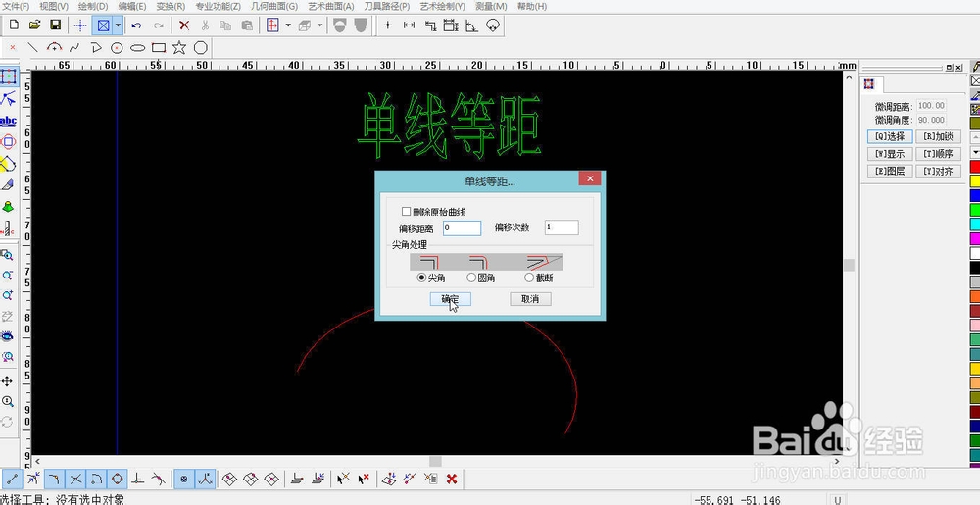
Task: Select the ellipse drawing tool
Action: 137,47
